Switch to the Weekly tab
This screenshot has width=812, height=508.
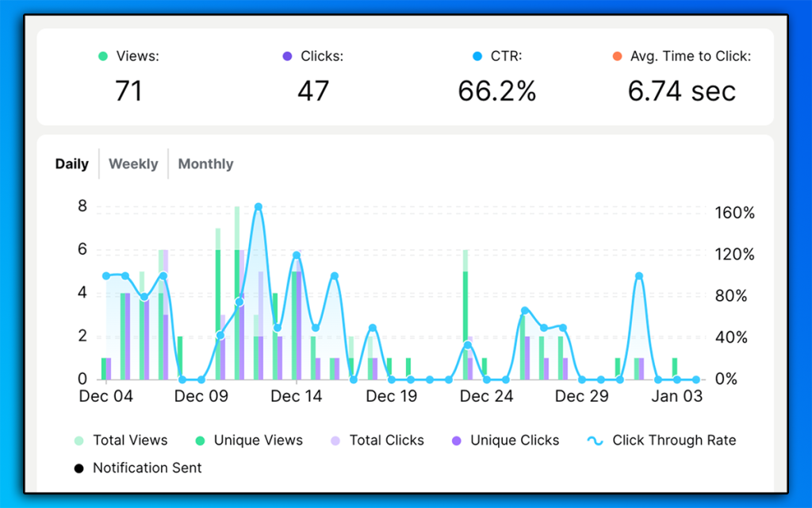tap(133, 164)
